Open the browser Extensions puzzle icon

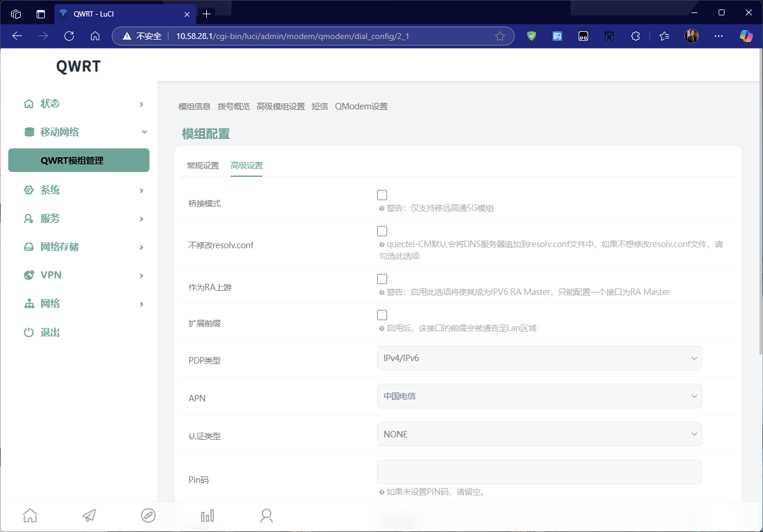(x=635, y=36)
